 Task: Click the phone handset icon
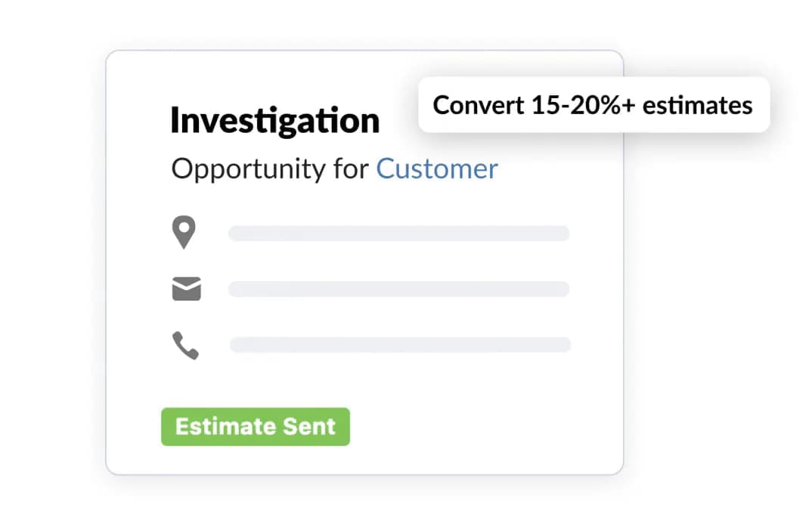[185, 345]
